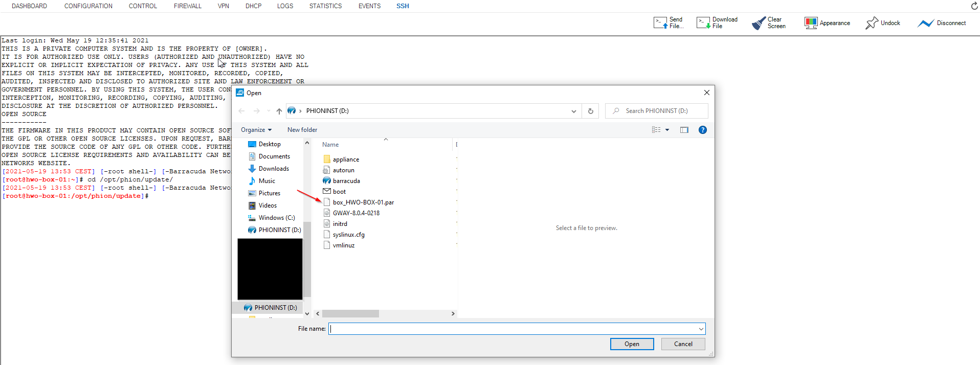Screen dimensions: 980x365
Task: Expand the File name dropdown arrow
Action: click(x=701, y=329)
